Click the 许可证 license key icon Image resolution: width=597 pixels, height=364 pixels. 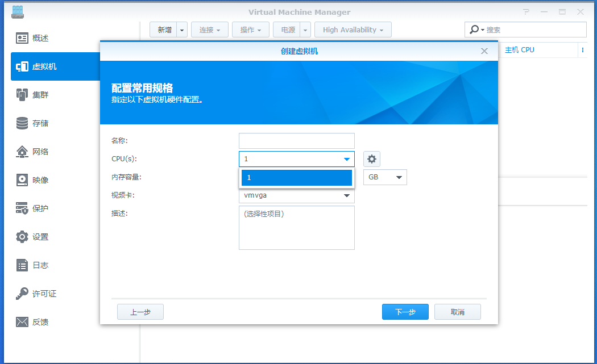pyautogui.click(x=22, y=294)
